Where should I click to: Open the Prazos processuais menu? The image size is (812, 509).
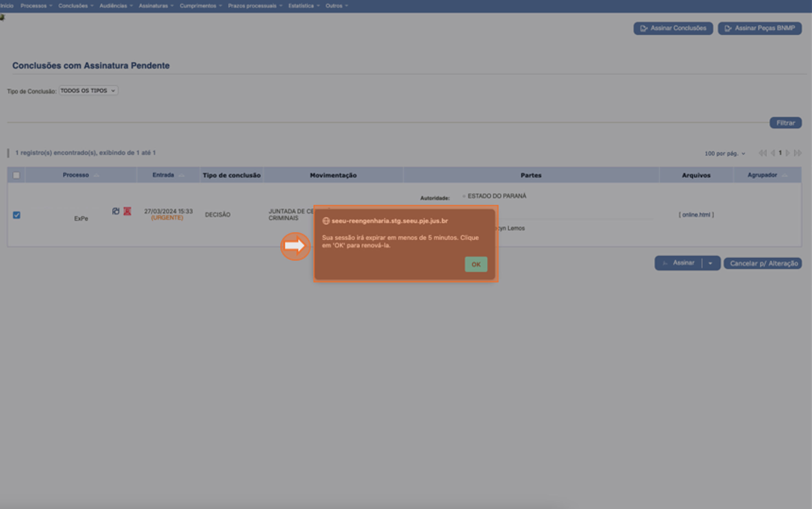[252, 5]
